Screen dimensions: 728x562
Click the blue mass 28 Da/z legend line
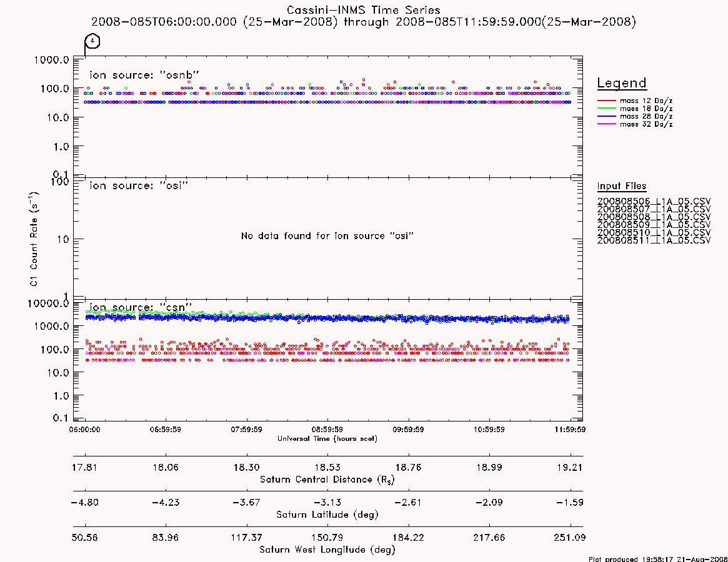point(606,116)
